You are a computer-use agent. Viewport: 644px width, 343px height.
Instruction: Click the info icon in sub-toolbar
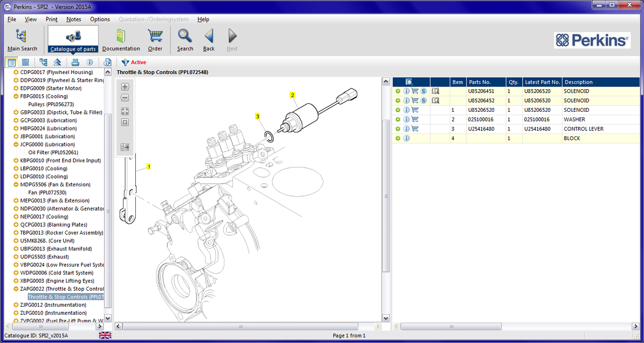tap(90, 62)
